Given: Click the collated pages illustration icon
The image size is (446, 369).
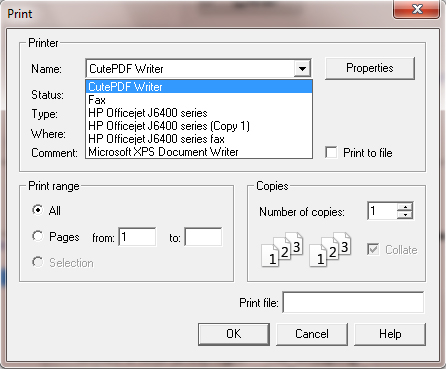Looking at the screenshot, I should 306,249.
